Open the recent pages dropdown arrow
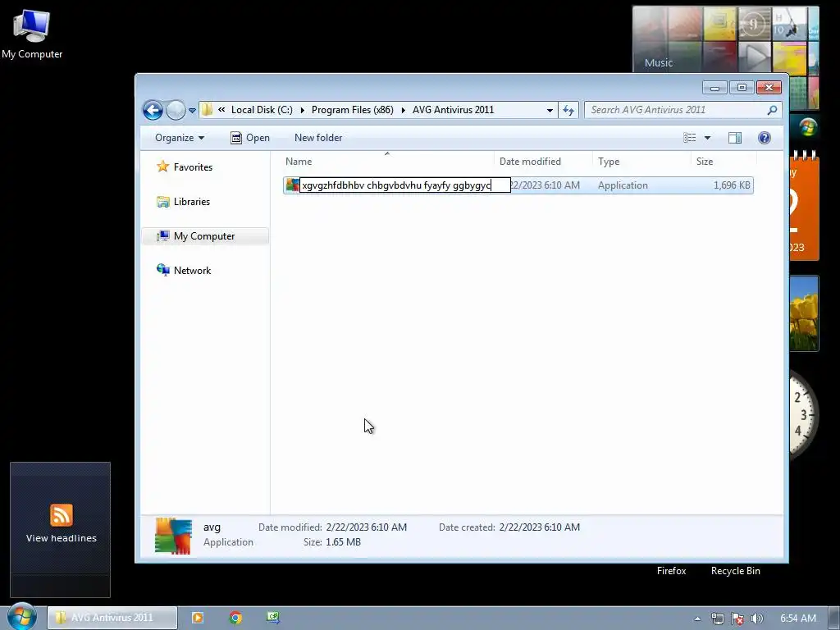 pos(192,111)
